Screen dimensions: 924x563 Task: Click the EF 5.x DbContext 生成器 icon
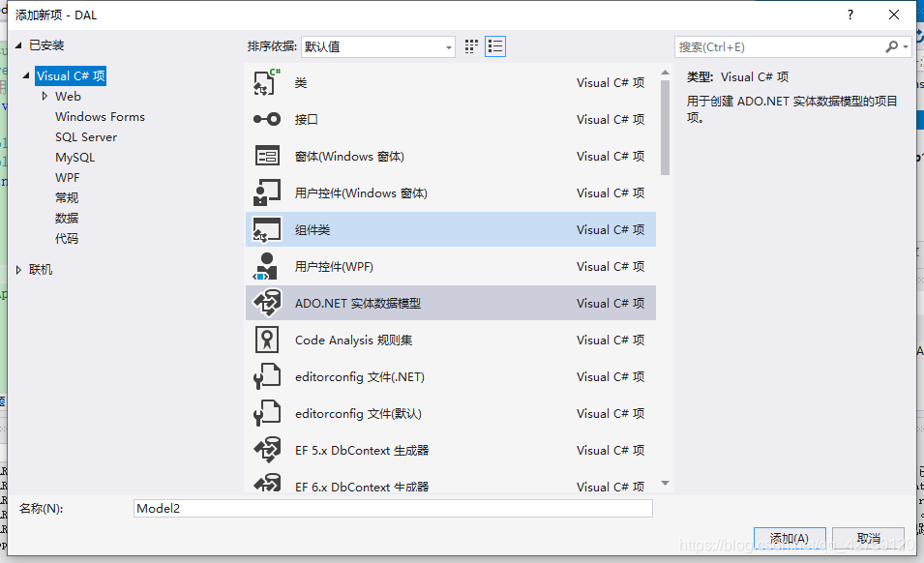pos(267,450)
